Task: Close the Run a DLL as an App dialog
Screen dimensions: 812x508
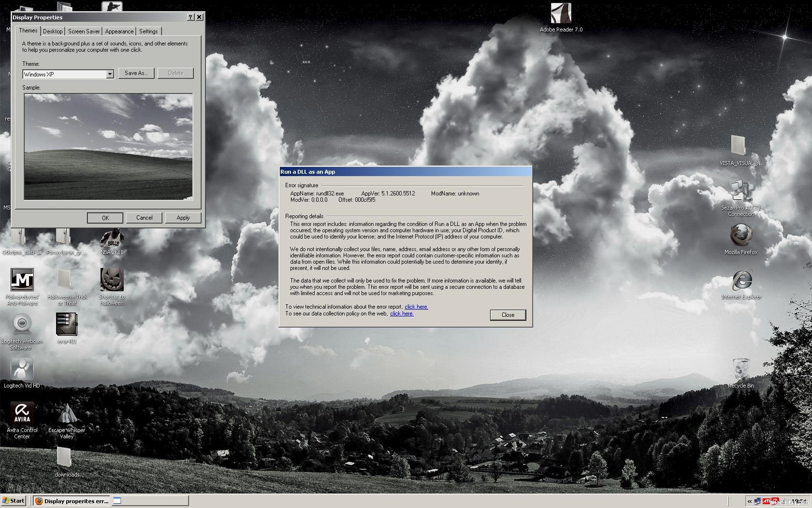Action: click(508, 315)
